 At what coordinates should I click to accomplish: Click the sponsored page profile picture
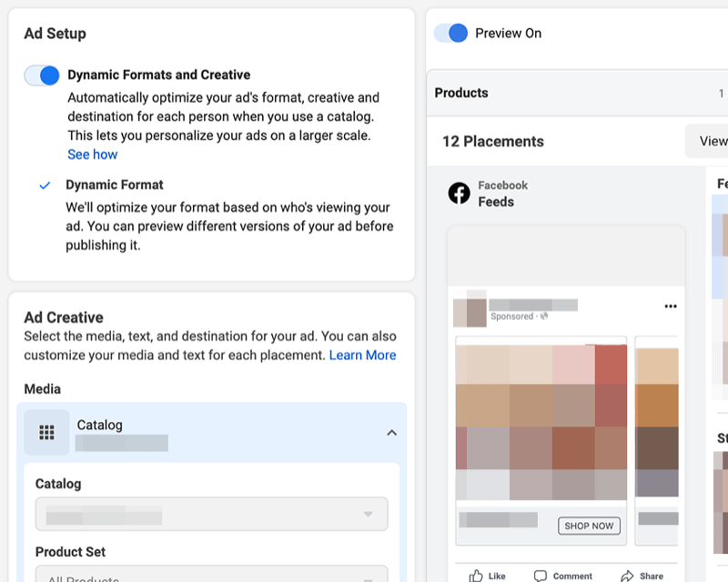(x=470, y=308)
